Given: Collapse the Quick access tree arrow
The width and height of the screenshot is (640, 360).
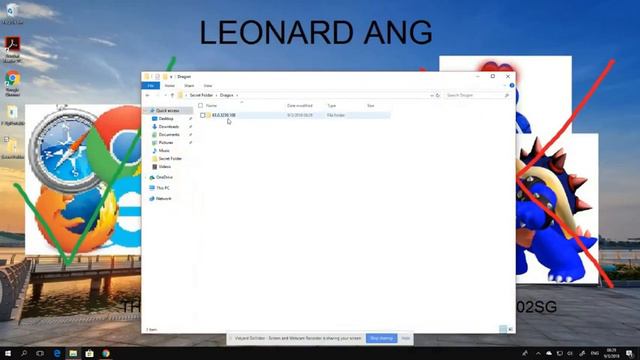Looking at the screenshot, I should [146, 111].
